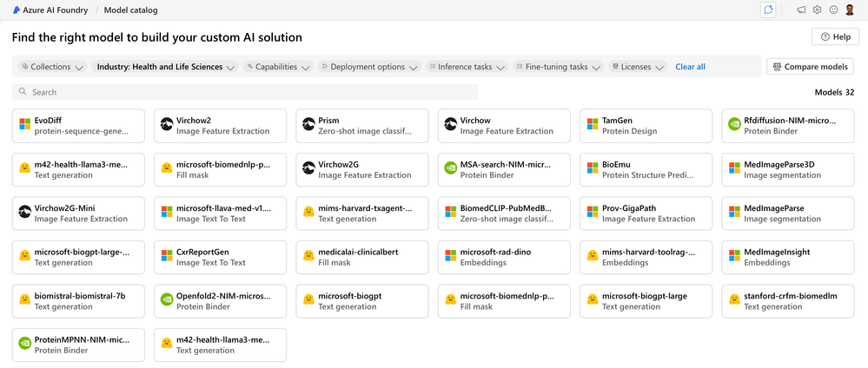The width and height of the screenshot is (868, 368).
Task: Open the Industry: Health and Life Sciences dropdown
Action: [165, 67]
